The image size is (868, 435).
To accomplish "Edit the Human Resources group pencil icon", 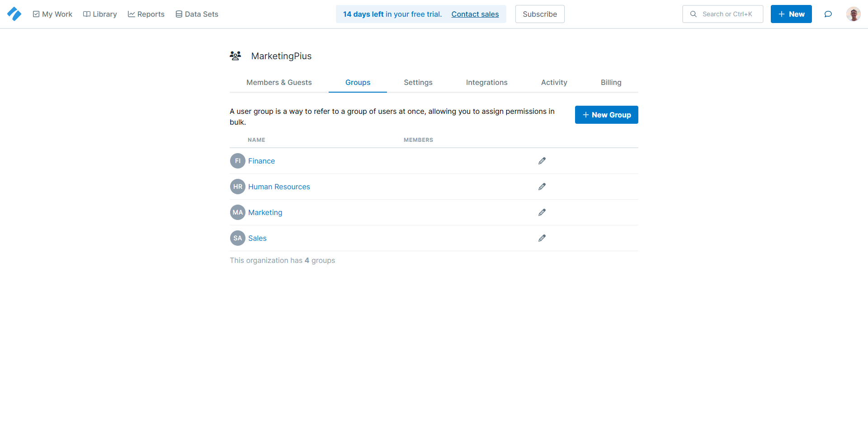I will [x=542, y=187].
